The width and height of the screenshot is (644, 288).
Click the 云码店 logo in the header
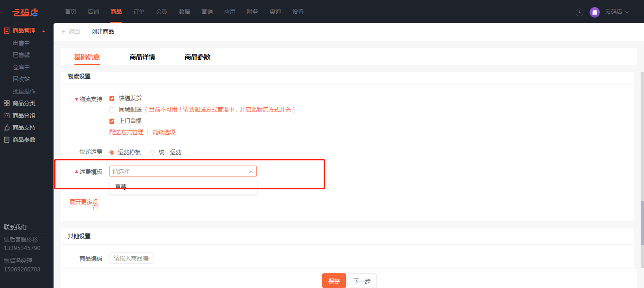25,12
